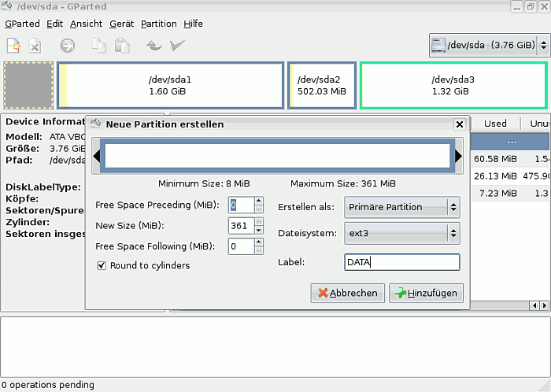Increase Free Space Following value
Image resolution: width=551 pixels, height=392 pixels.
click(x=259, y=242)
